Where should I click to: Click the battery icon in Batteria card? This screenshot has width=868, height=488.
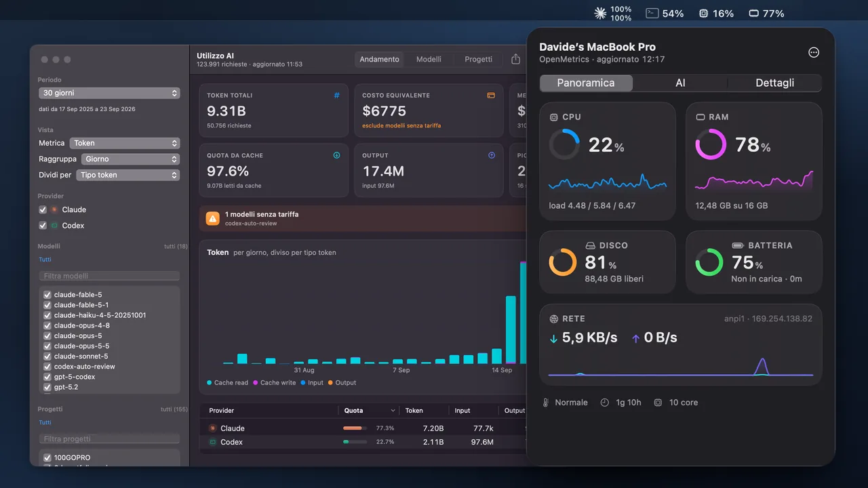coord(738,245)
